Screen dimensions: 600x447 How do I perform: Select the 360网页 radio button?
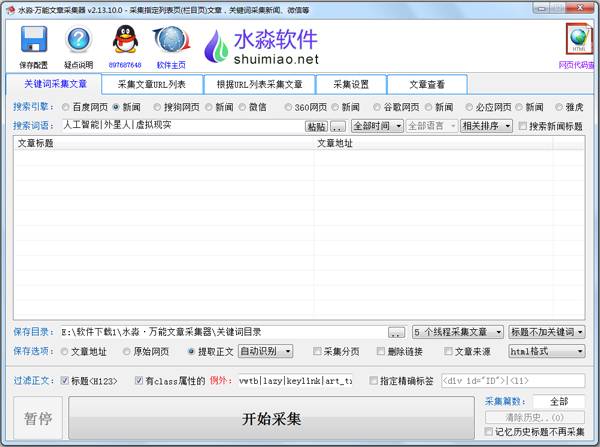point(288,107)
